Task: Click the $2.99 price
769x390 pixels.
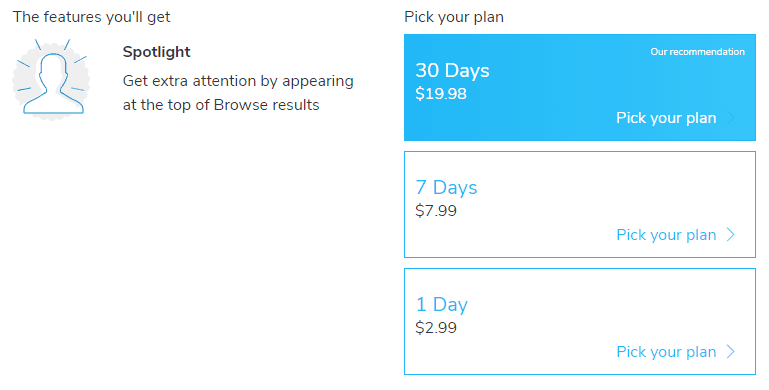Action: point(436,327)
